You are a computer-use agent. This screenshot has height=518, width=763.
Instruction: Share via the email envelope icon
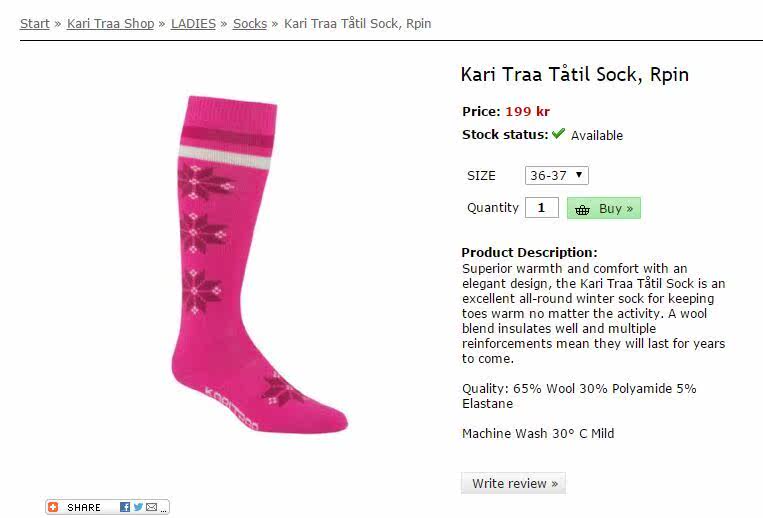point(151,507)
